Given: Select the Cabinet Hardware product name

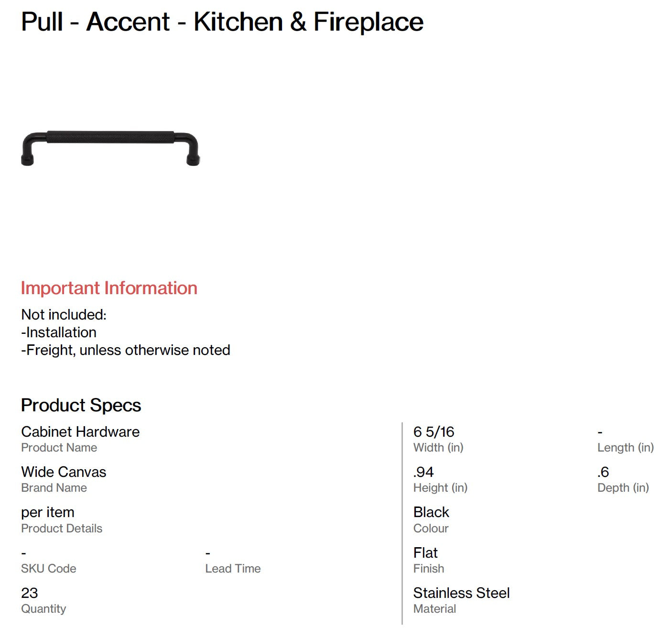Looking at the screenshot, I should point(80,431).
